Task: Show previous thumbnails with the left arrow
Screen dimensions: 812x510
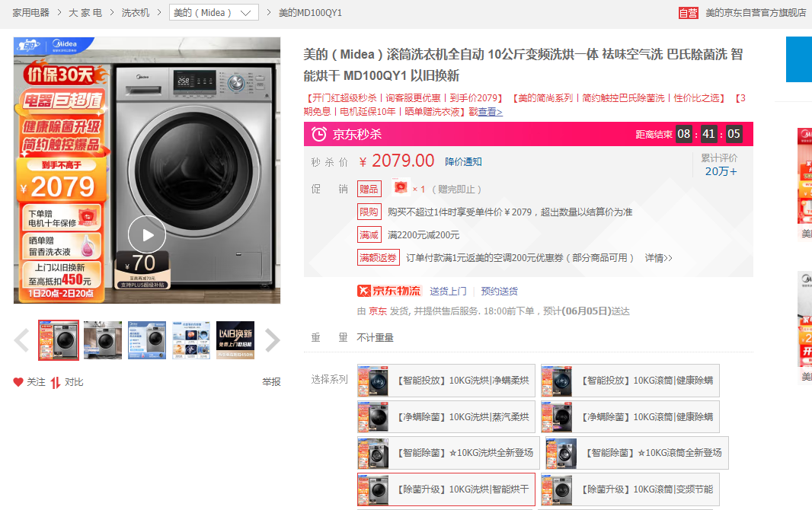Action: coord(22,340)
